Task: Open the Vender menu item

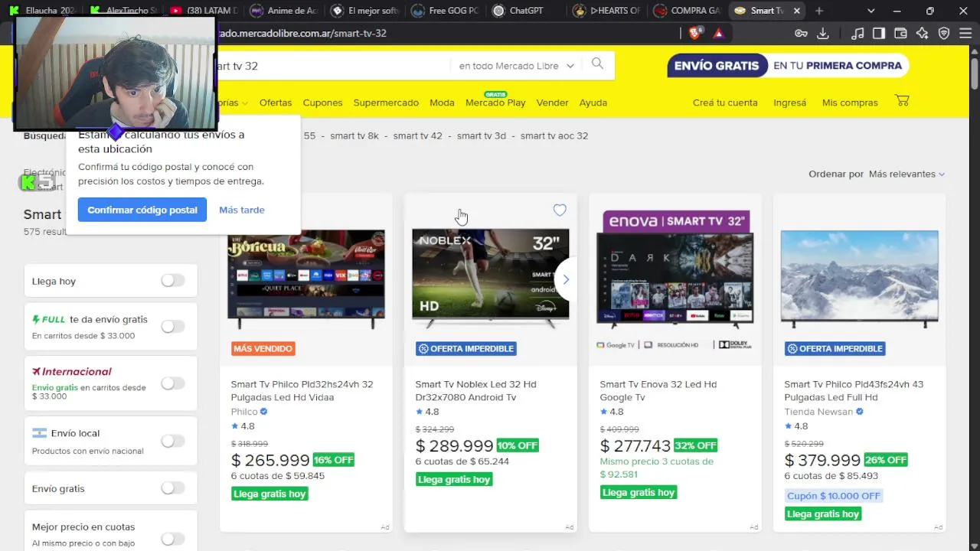Action: (552, 103)
